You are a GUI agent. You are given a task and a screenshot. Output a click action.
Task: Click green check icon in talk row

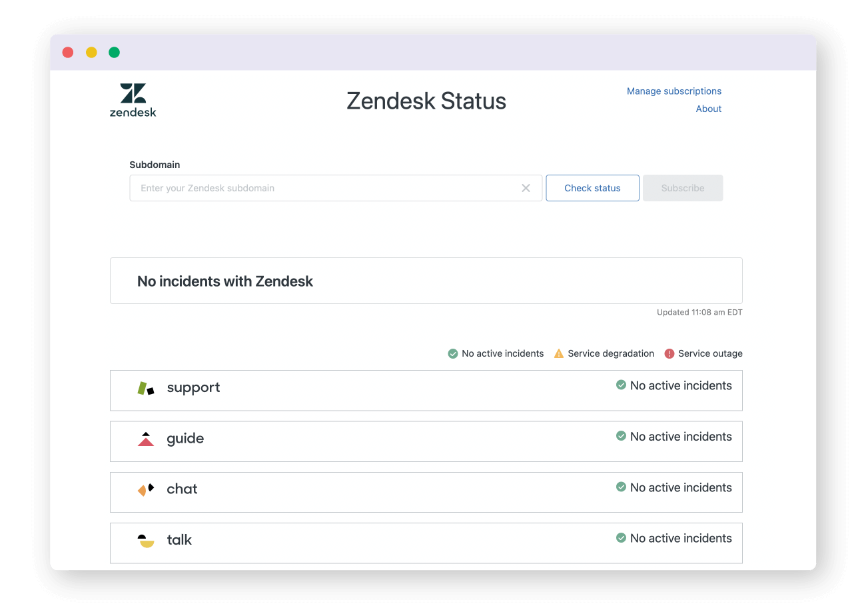(x=621, y=538)
